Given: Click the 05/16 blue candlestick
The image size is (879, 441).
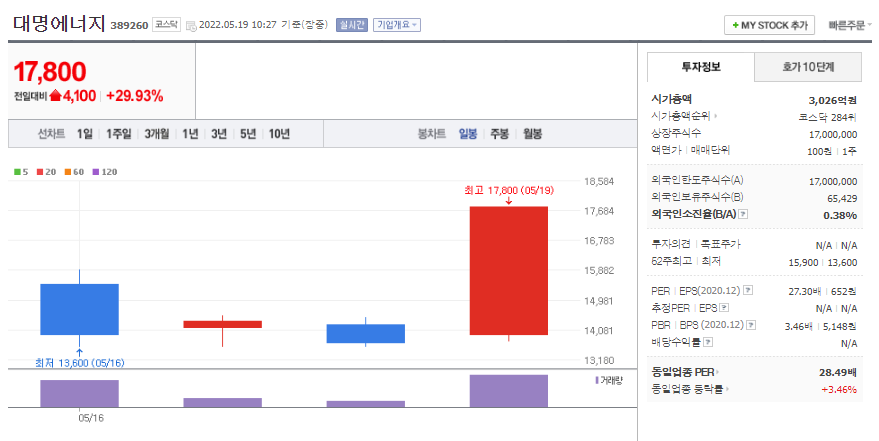Looking at the screenshot, I should pyautogui.click(x=79, y=309).
